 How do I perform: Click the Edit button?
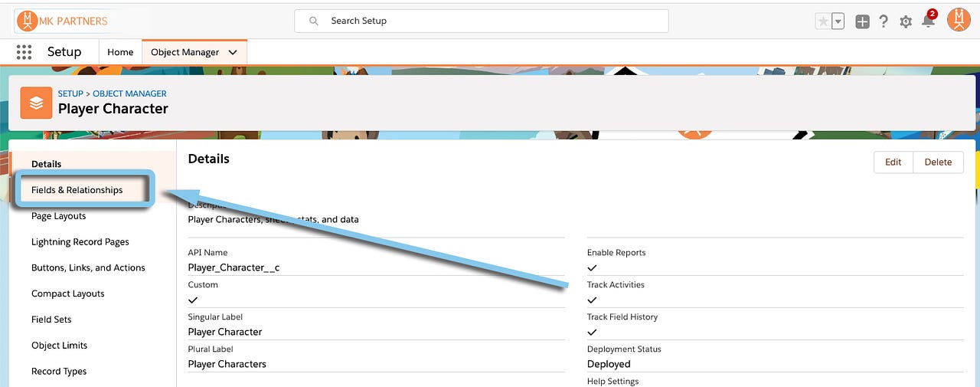pos(893,162)
